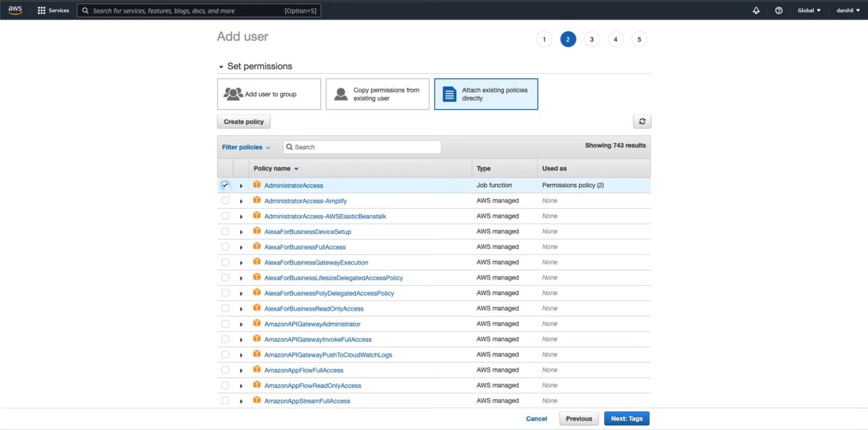The width and height of the screenshot is (868, 430).
Task: Click "Permissions policy (2)" cell
Action: pos(573,185)
